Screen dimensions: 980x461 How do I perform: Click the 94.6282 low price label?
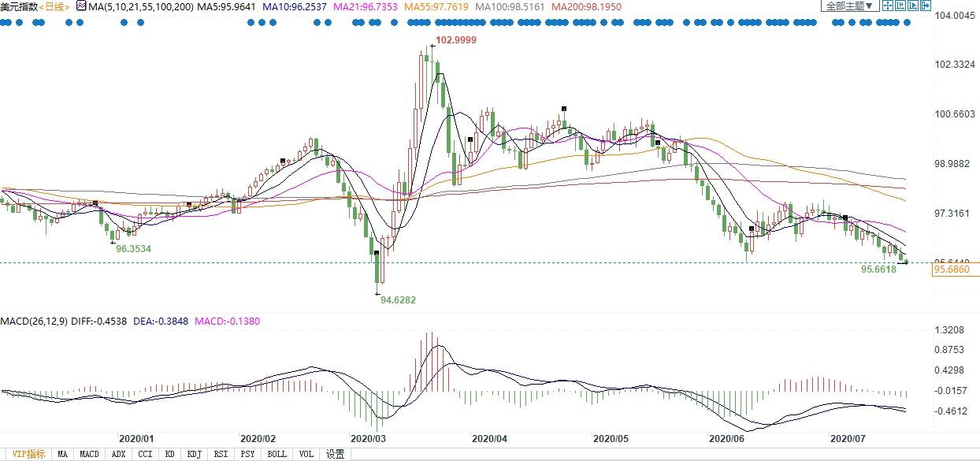[x=398, y=299]
